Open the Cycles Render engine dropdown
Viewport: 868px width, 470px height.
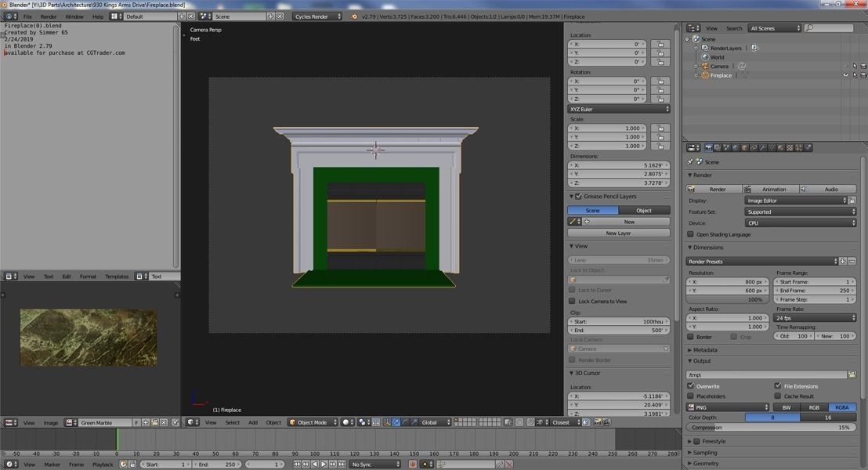point(317,16)
